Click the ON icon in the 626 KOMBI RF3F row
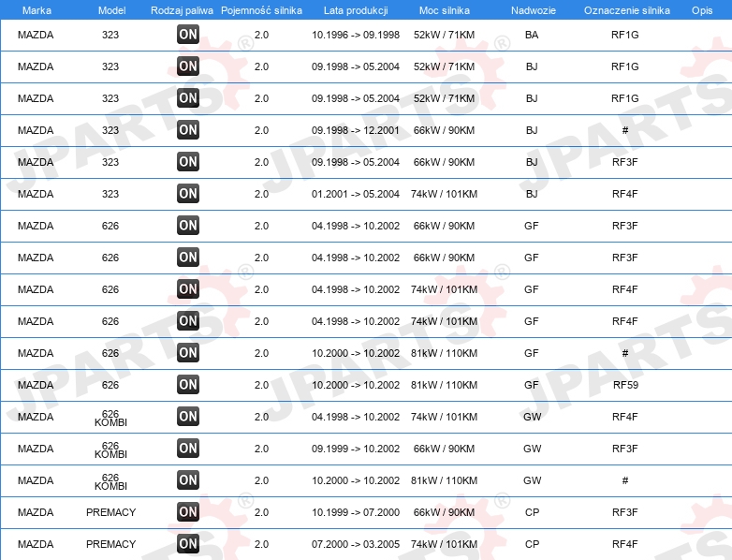 tap(188, 448)
